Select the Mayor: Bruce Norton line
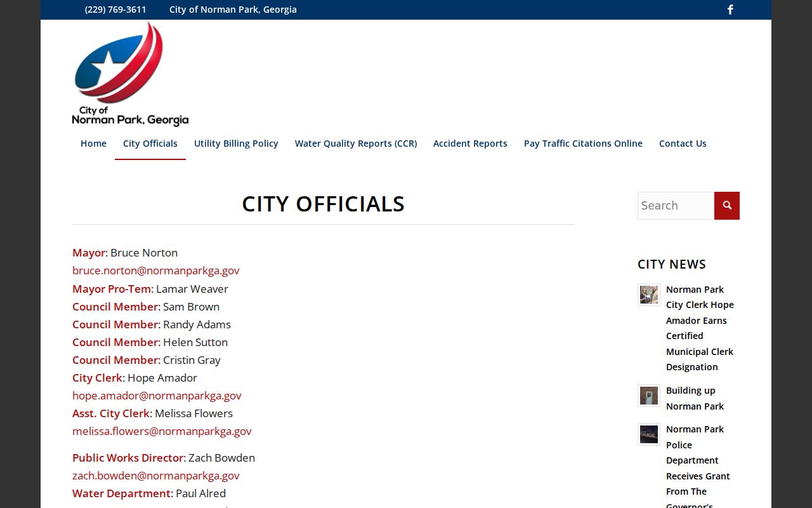 [125, 253]
